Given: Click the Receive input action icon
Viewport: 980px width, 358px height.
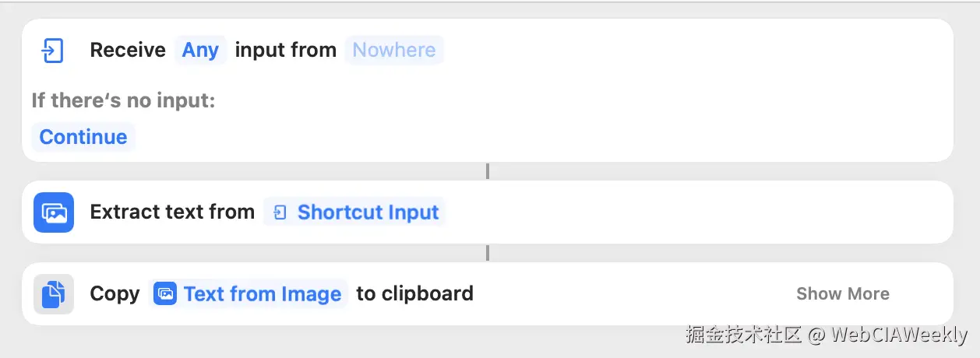Looking at the screenshot, I should coord(53,51).
